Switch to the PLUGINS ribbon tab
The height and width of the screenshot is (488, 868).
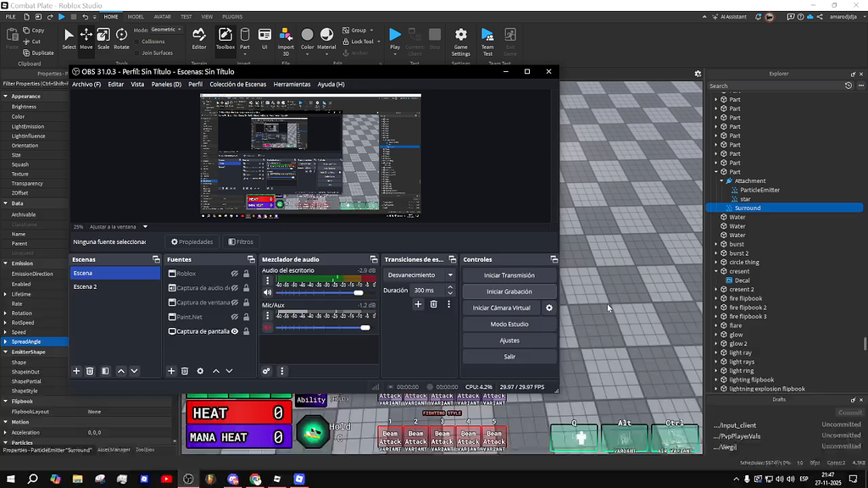pyautogui.click(x=232, y=17)
